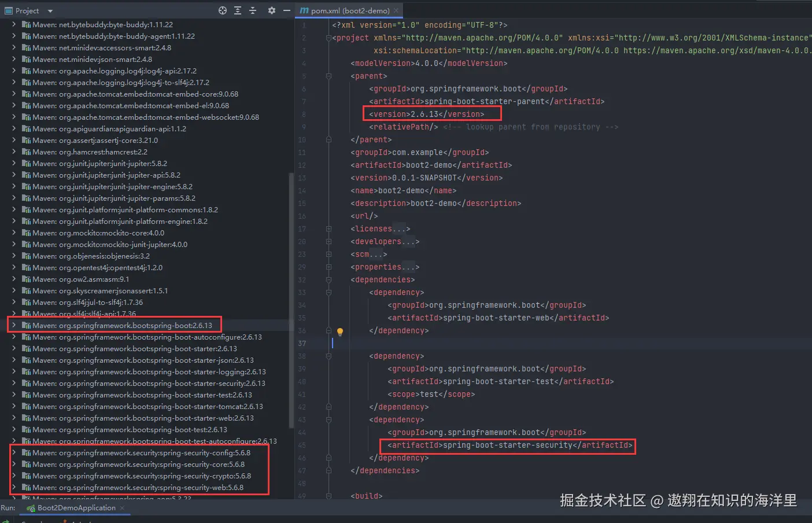
Task: Expand the json-smart:2.4.8 library node
Action: (14, 60)
